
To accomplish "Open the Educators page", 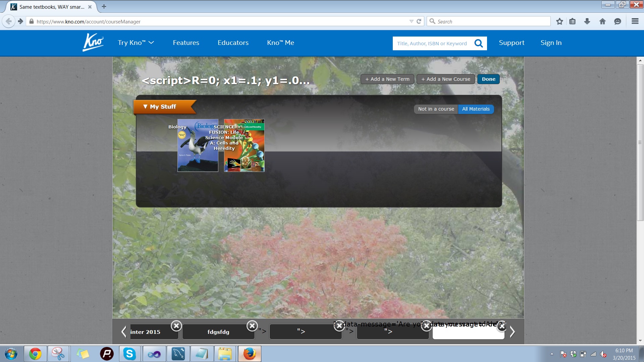I will (233, 43).
